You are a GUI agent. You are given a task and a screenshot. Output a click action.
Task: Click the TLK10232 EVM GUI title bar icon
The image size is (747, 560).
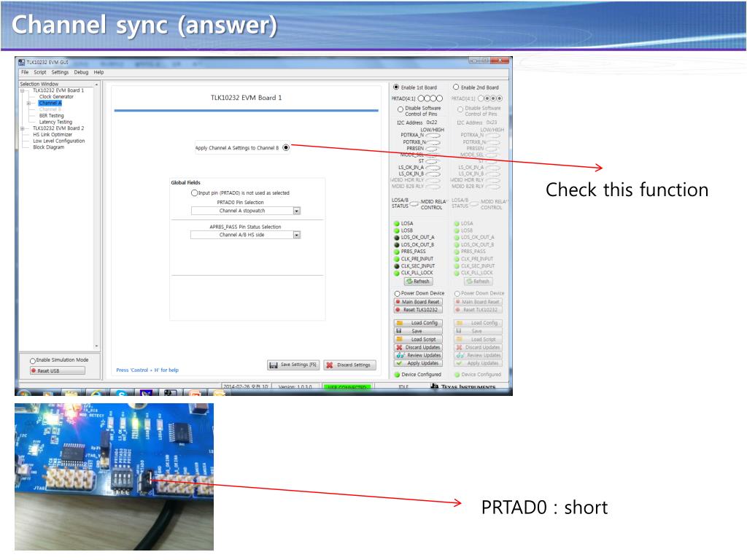21,62
